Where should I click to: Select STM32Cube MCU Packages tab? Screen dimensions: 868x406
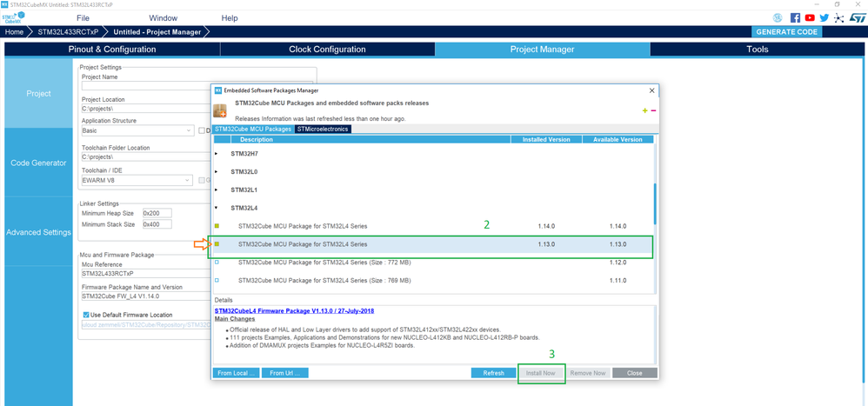(x=253, y=129)
